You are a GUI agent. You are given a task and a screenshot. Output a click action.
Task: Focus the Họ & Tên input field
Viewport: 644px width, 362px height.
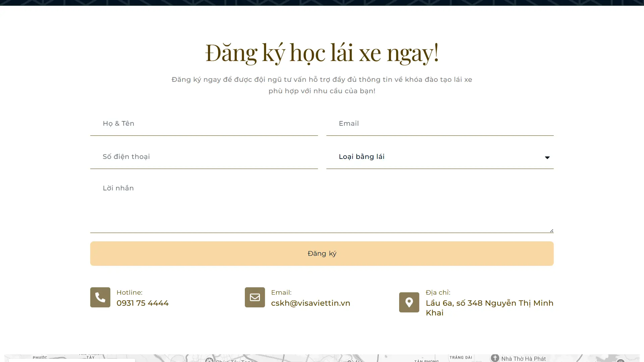pyautogui.click(x=204, y=124)
